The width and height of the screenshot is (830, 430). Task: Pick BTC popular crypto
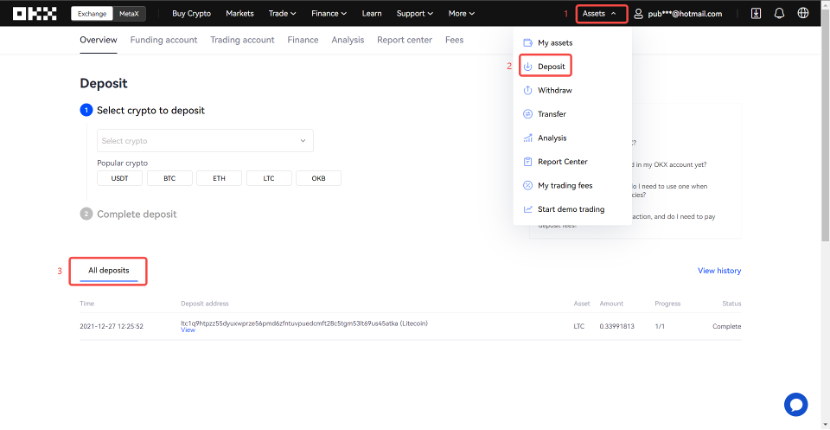click(x=169, y=178)
